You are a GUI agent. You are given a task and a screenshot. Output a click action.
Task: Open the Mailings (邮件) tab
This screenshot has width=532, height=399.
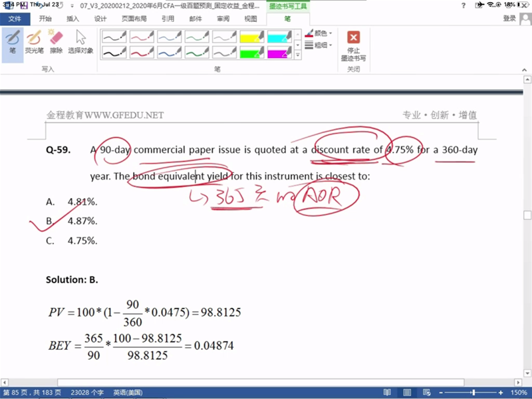pos(196,19)
